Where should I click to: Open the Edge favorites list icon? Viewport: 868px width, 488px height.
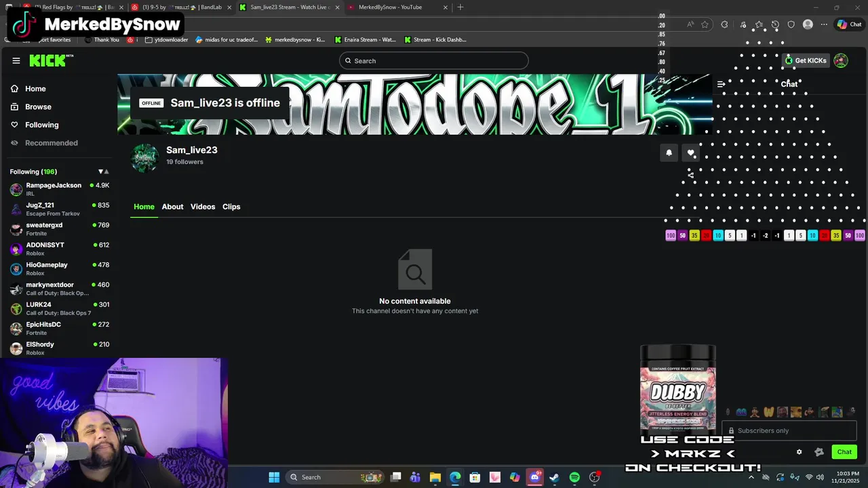pos(759,24)
